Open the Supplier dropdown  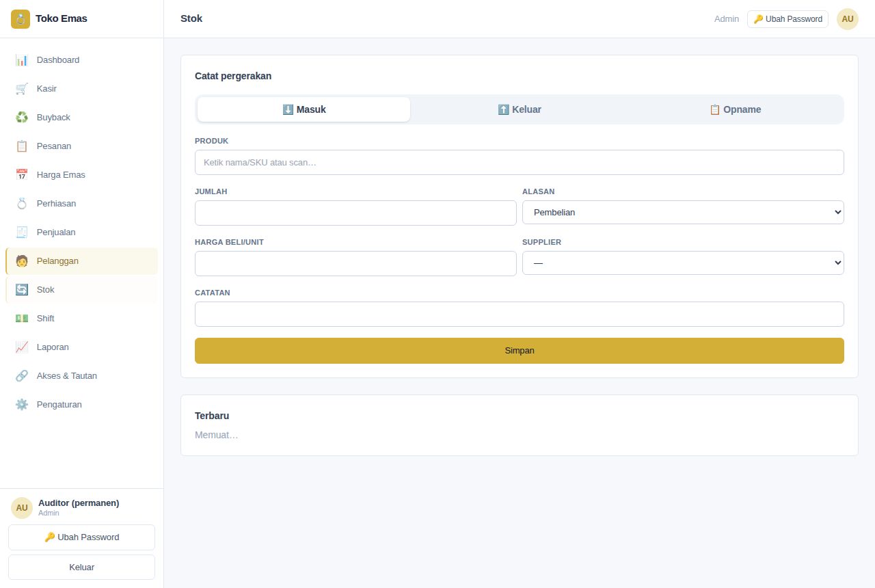683,263
